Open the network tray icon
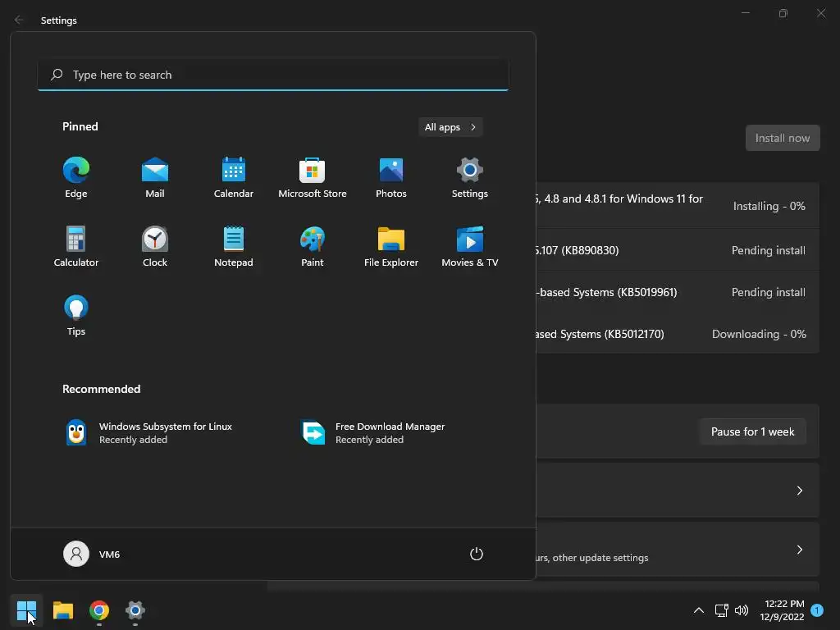This screenshot has height=630, width=840. point(722,610)
